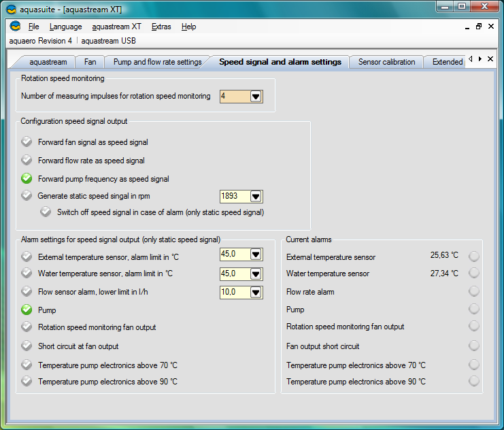The image size is (504, 430).
Task: Open the Sensor calibration tab
Action: [387, 62]
